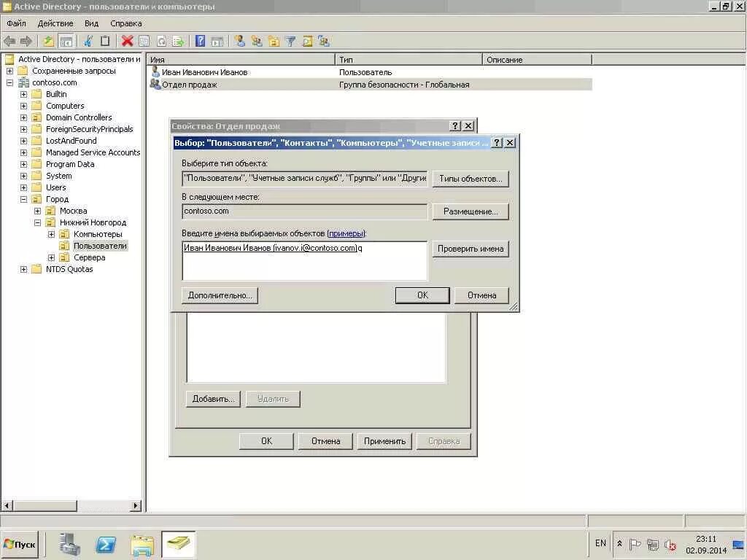This screenshot has width=747, height=560.
Task: Toggle the console tree pane icon
Action: pos(66,42)
